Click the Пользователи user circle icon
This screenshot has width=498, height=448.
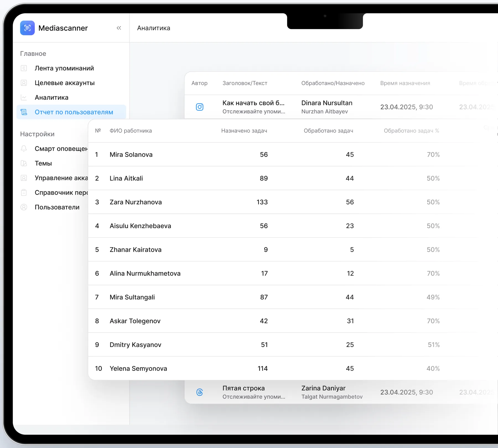(24, 207)
